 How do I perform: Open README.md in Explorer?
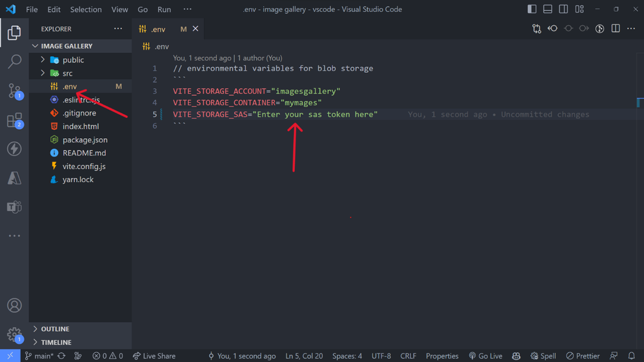80,153
